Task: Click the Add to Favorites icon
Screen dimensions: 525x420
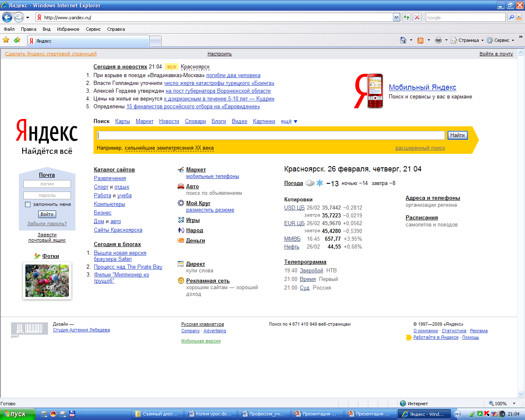Action: click(17, 40)
